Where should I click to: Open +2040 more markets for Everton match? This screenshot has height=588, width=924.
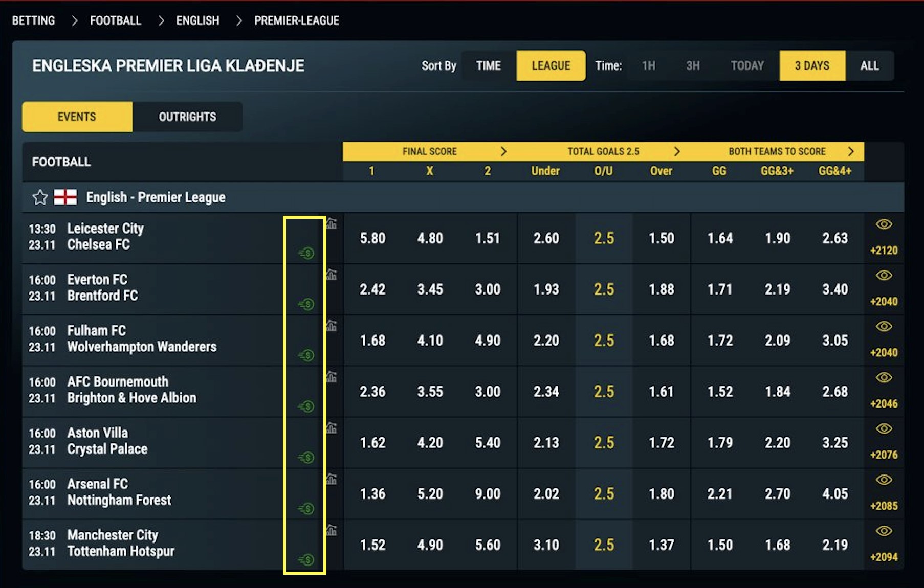click(x=884, y=302)
